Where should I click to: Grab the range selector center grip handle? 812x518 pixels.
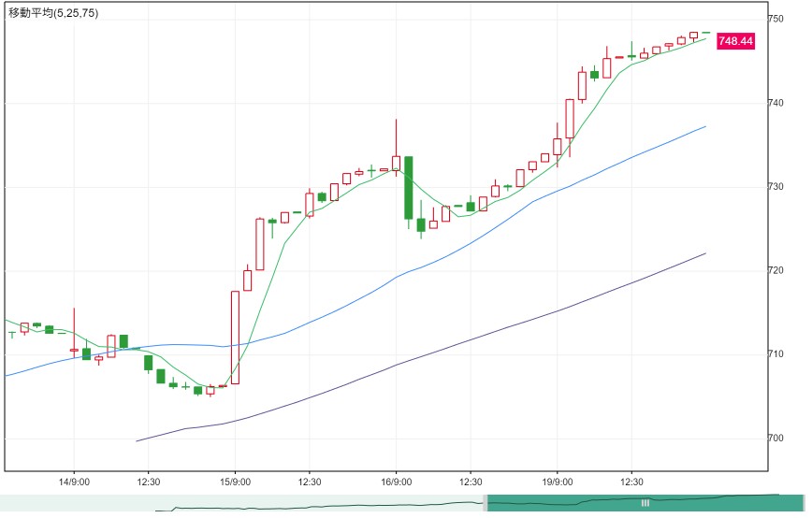(x=645, y=503)
